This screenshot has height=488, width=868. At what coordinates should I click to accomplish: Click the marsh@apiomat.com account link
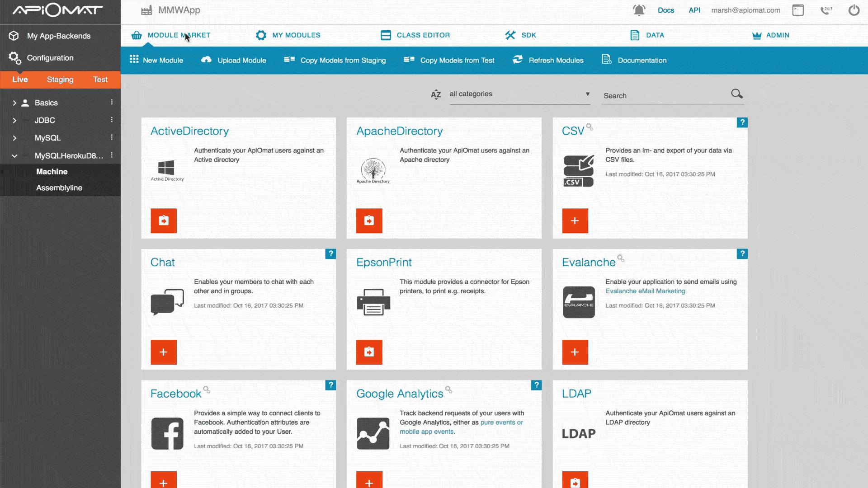pyautogui.click(x=745, y=10)
